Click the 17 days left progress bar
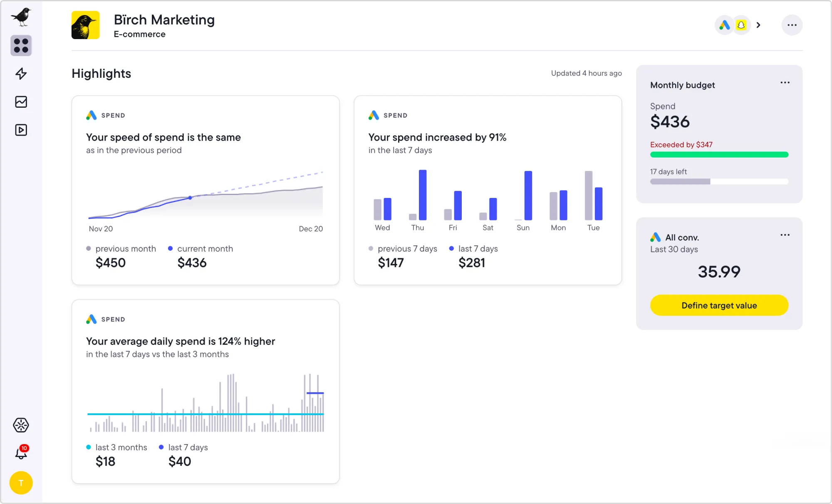 pyautogui.click(x=719, y=182)
